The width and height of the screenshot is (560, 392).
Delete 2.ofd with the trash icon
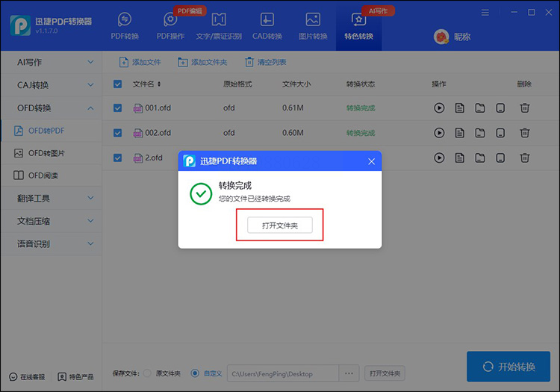coord(525,158)
